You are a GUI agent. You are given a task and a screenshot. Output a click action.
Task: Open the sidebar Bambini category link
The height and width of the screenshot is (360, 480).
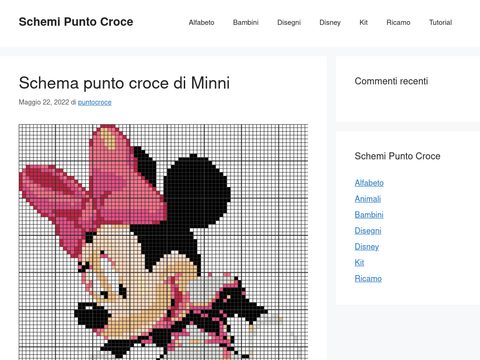(369, 215)
